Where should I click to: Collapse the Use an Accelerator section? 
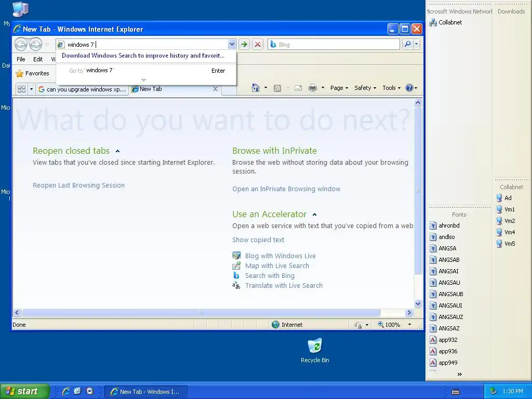(x=314, y=215)
